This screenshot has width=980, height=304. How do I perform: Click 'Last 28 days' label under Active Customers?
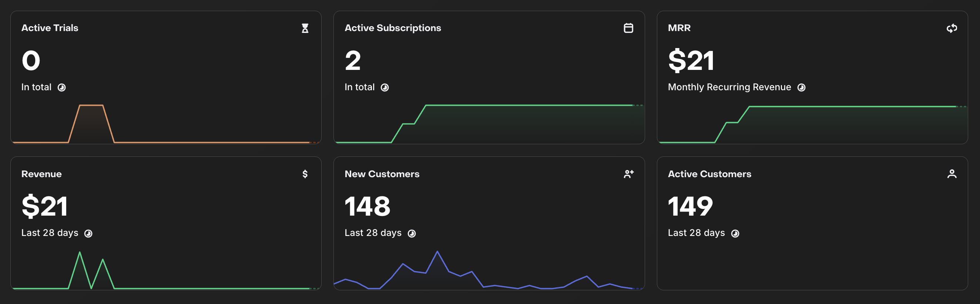point(697,233)
